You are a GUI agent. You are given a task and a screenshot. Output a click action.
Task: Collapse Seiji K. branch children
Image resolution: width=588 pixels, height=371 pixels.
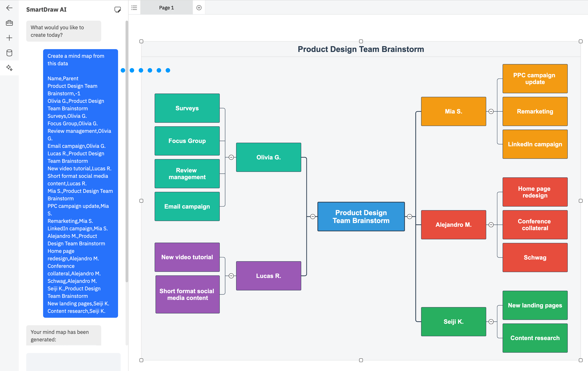491,322
